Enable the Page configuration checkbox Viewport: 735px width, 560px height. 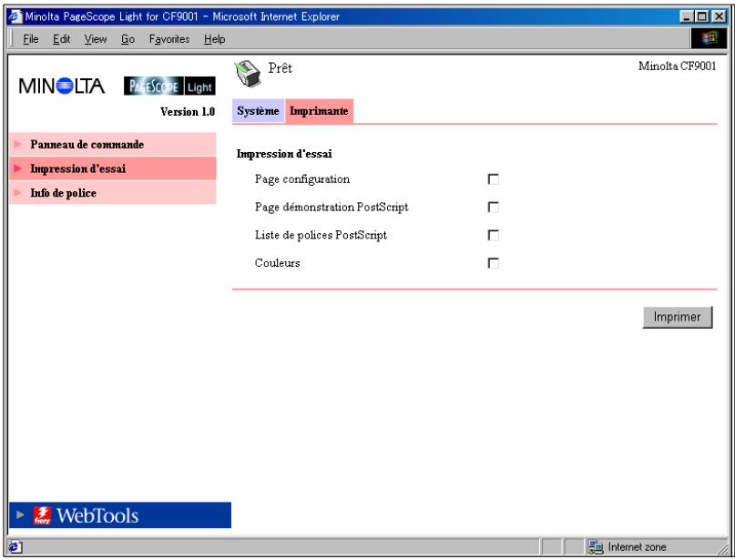coord(493,179)
